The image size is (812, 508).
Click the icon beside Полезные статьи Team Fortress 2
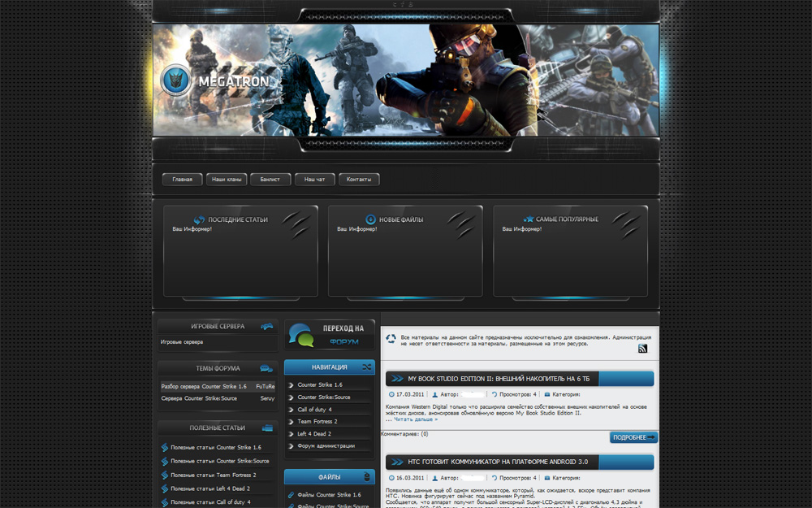pos(165,475)
